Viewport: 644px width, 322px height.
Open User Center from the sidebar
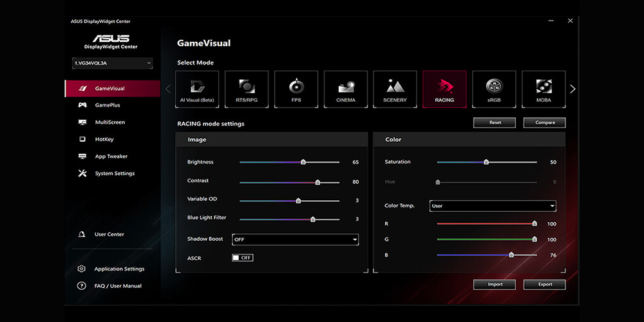tap(109, 234)
